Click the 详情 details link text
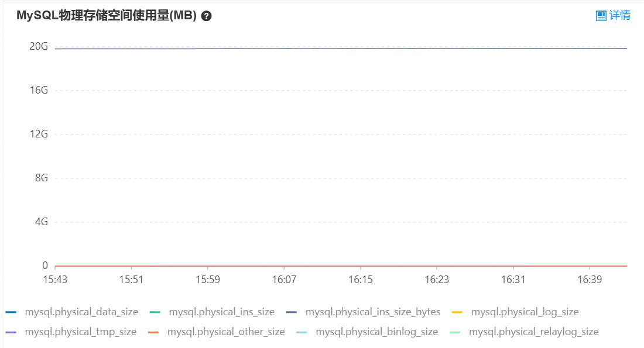 coord(620,15)
